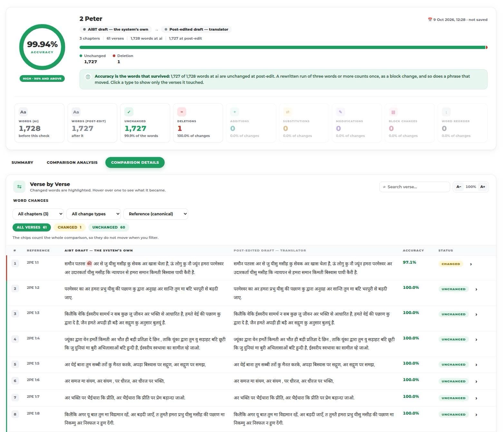Click the highlighted deleted word in 2PE 1:1

(x=89, y=264)
